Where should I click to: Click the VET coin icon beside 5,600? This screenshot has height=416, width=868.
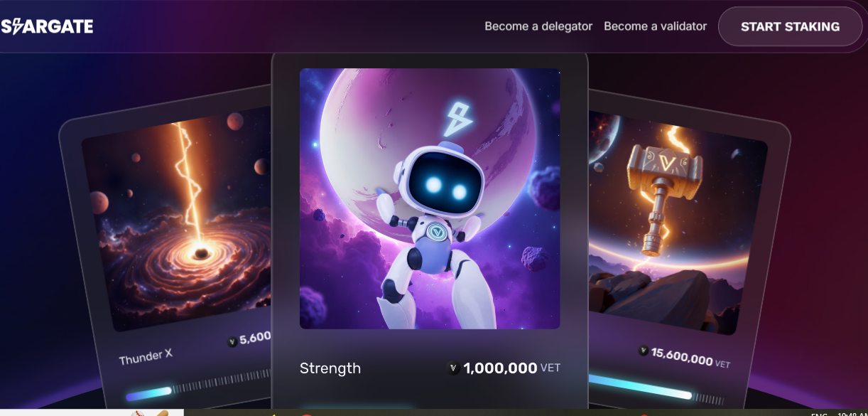(x=232, y=342)
